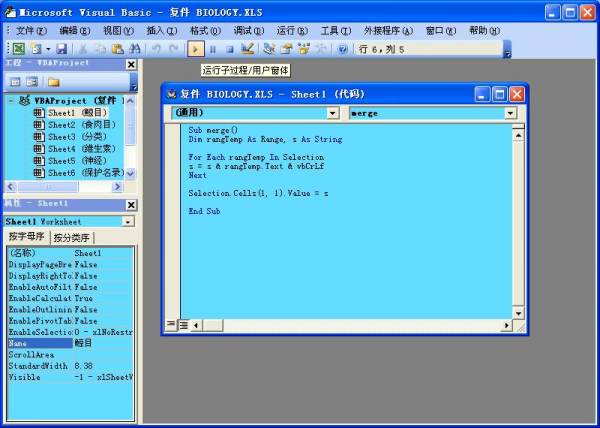Viewport: 600px width, 428px height.
Task: Open Find with the binoculars icon
Action: (x=135, y=49)
